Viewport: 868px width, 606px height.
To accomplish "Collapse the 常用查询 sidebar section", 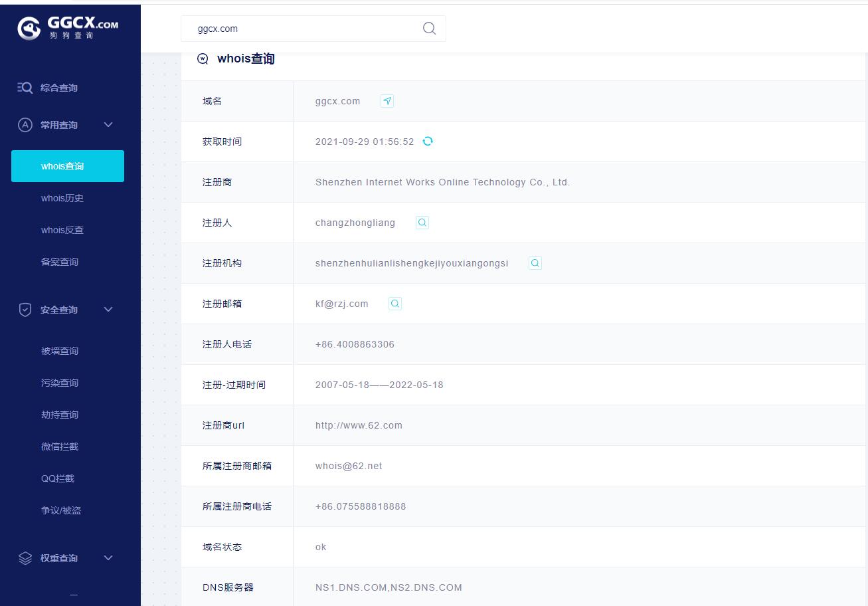I will (x=108, y=124).
